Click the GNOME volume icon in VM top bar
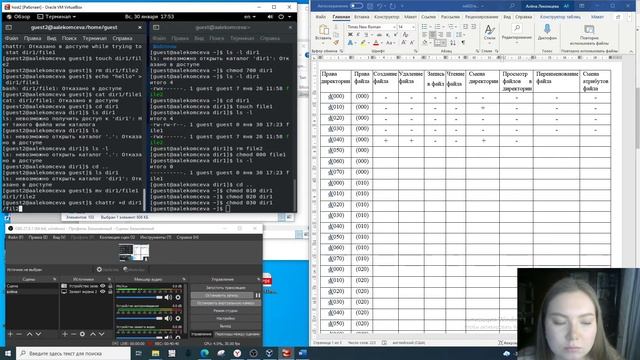 270,17
